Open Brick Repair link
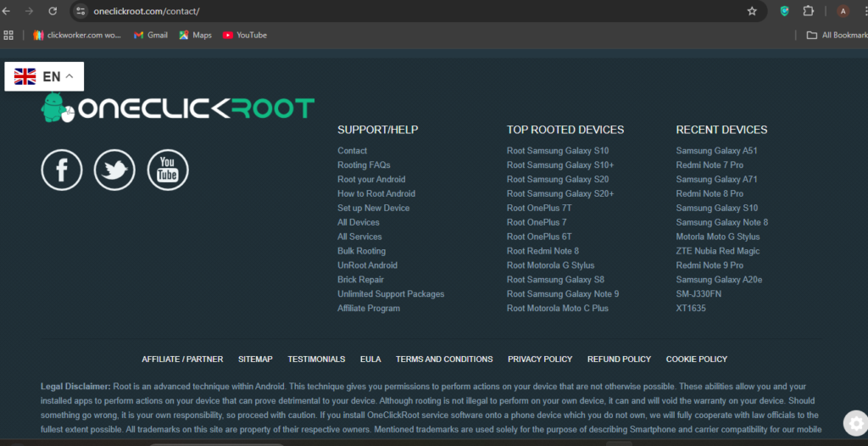Screen dimensions: 868x446 pyautogui.click(x=360, y=280)
